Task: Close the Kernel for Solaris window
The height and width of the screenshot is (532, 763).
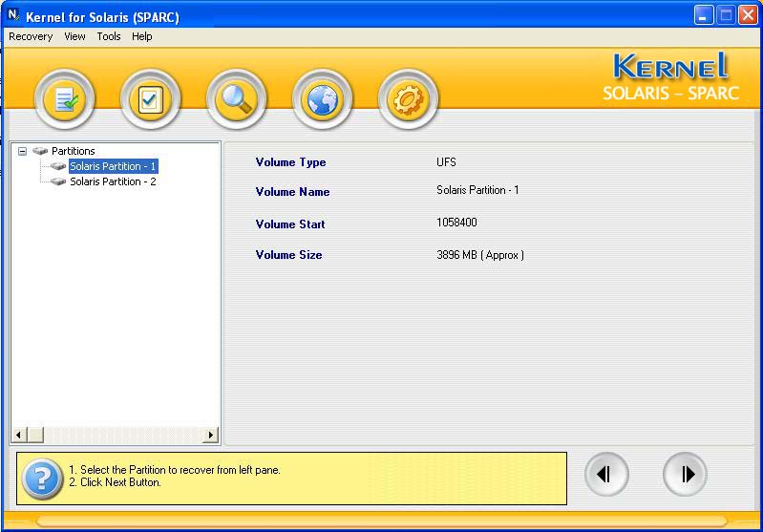Action: (748, 15)
